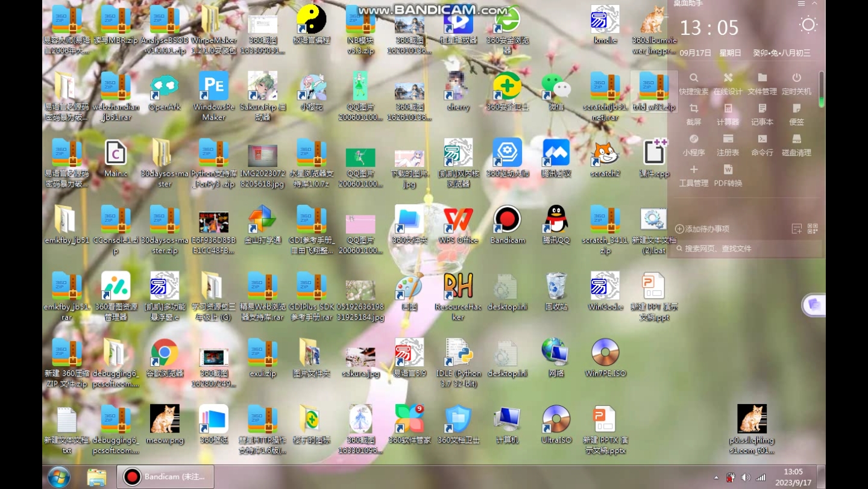
Task: Select the 360安全卫士 desktop icon
Action: pos(508,92)
